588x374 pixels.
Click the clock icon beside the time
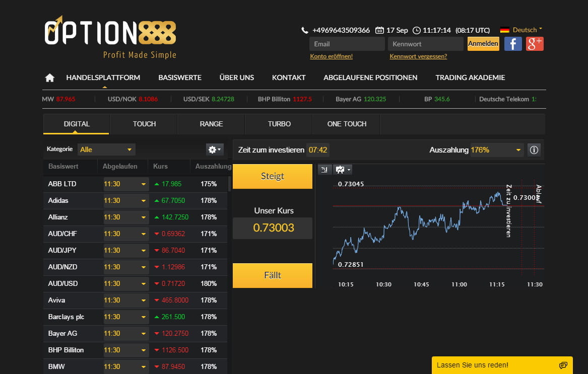click(417, 30)
